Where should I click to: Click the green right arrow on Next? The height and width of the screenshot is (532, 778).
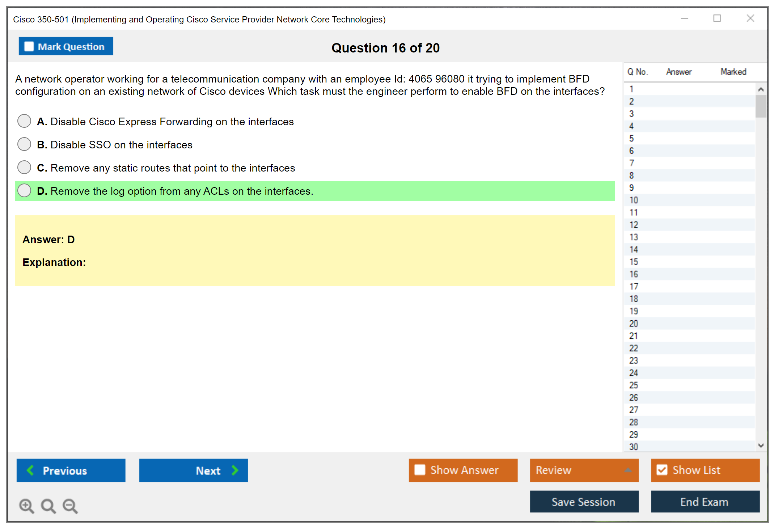pyautogui.click(x=235, y=470)
